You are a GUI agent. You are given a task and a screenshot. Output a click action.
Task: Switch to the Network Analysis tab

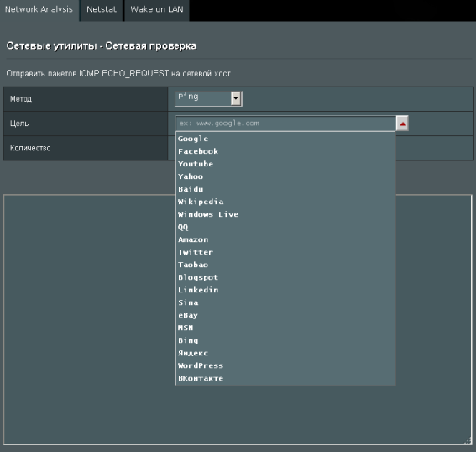click(39, 10)
